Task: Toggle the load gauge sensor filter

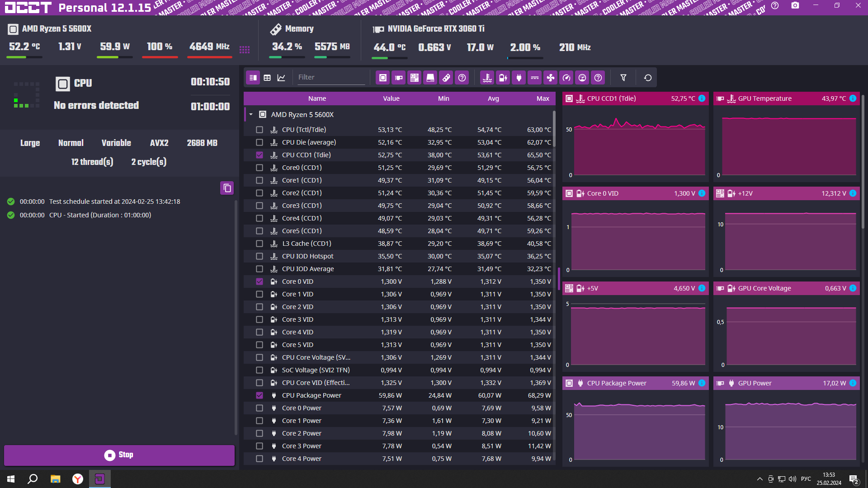Action: [x=582, y=78]
